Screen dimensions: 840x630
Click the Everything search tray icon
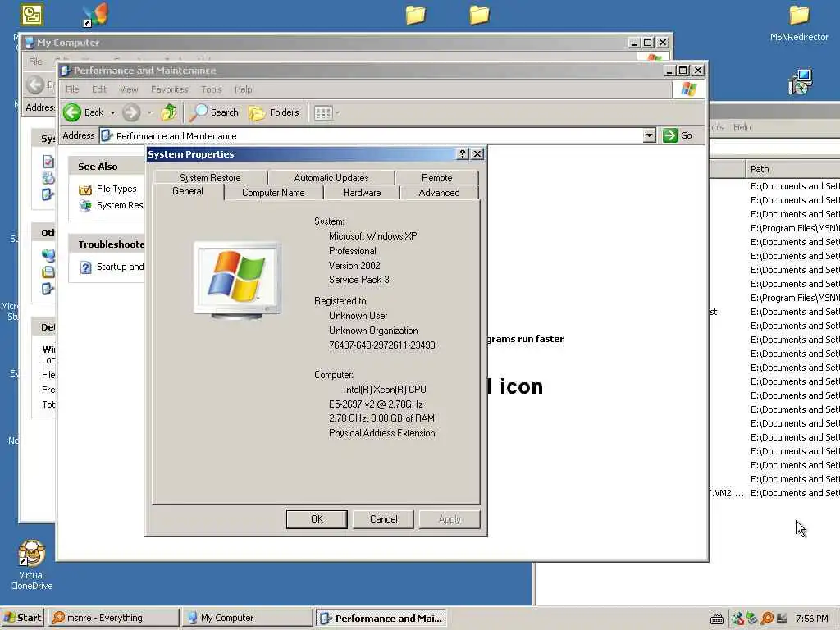click(767, 619)
